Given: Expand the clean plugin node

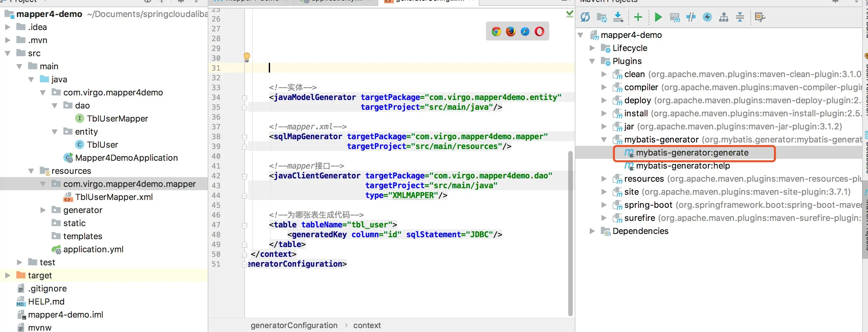Looking at the screenshot, I should 604,74.
